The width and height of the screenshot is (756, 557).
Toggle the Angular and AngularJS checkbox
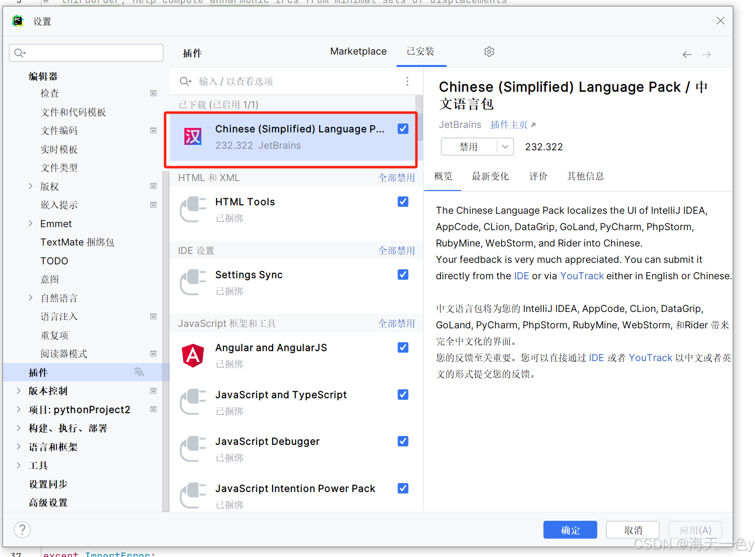tap(403, 348)
